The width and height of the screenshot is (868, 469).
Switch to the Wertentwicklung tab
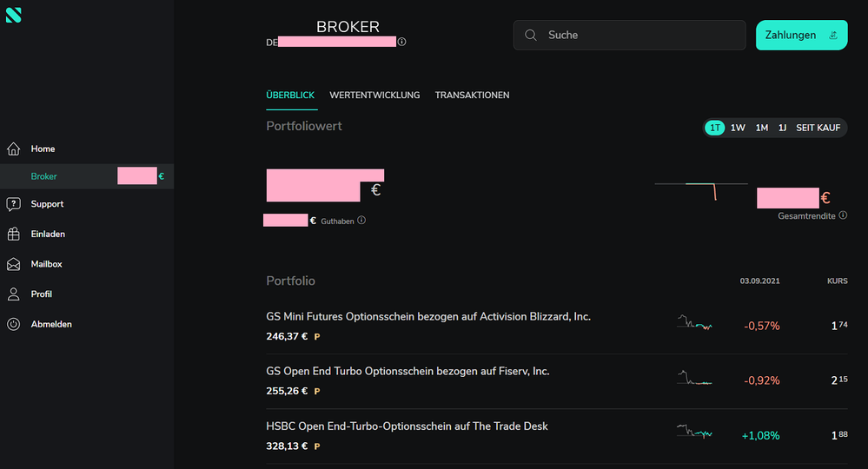(374, 95)
